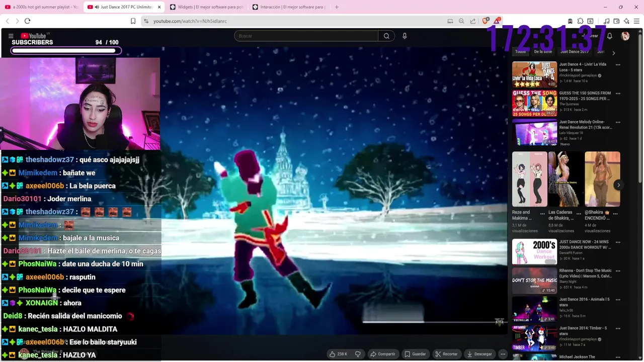Click the Compartir share button
644x362 pixels.
click(383, 354)
